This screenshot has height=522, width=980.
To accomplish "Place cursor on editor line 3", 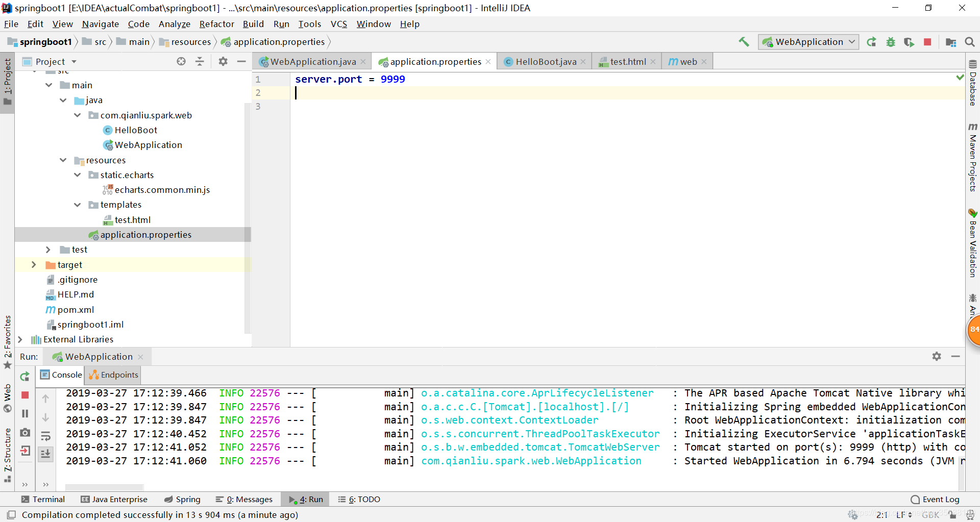I will click(627, 106).
